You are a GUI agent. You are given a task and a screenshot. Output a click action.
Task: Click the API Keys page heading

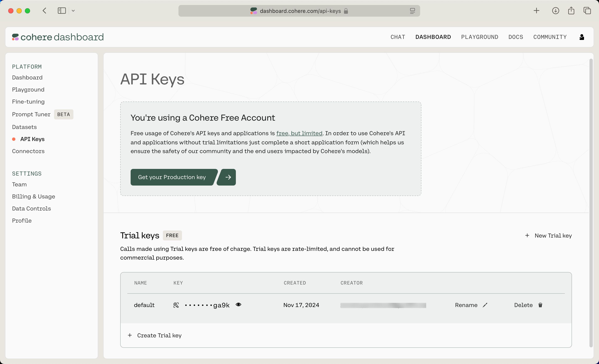152,79
